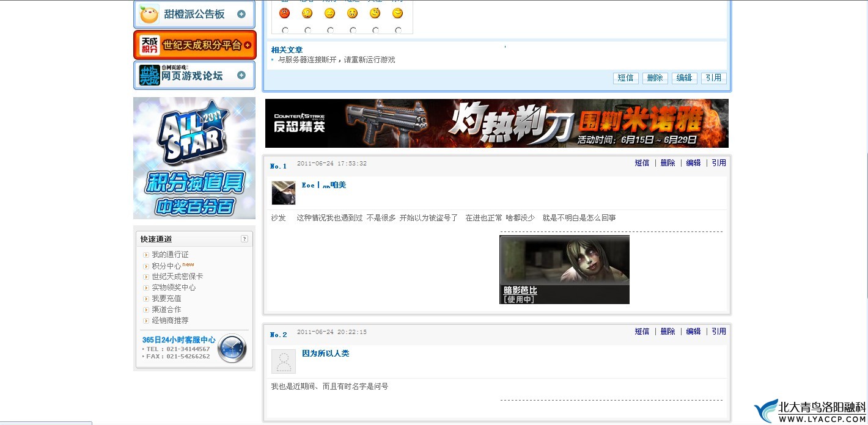
Task: Click timestamp 2011-06-24 20:22:15
Action: click(332, 332)
